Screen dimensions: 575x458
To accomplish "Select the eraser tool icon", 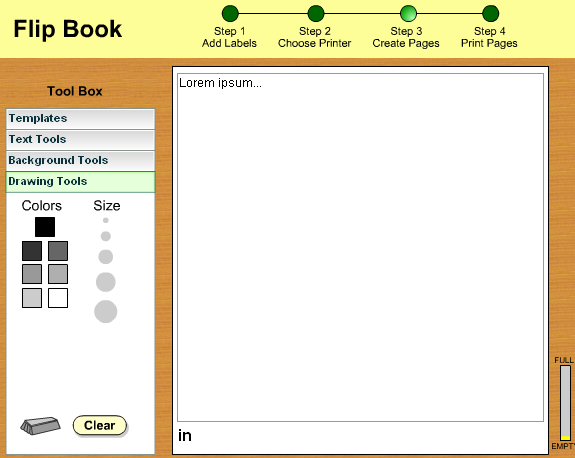I will (x=40, y=426).
